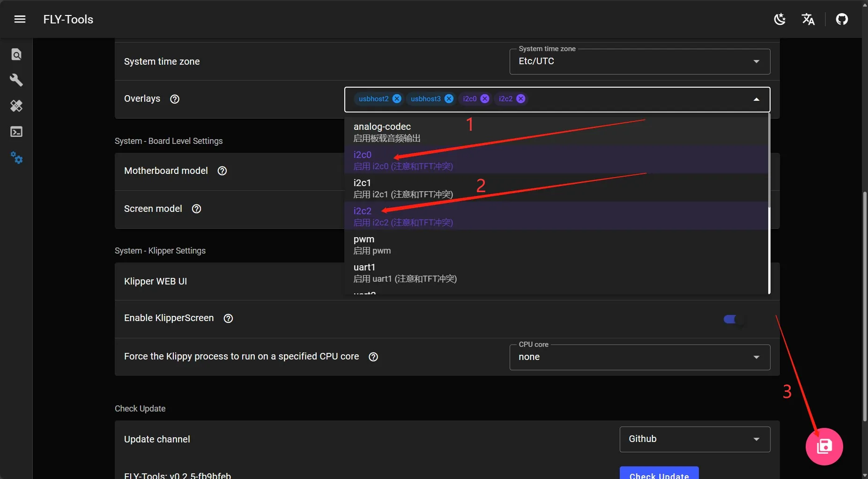
Task: Remove the usbhost2 overlay chip
Action: click(x=397, y=98)
